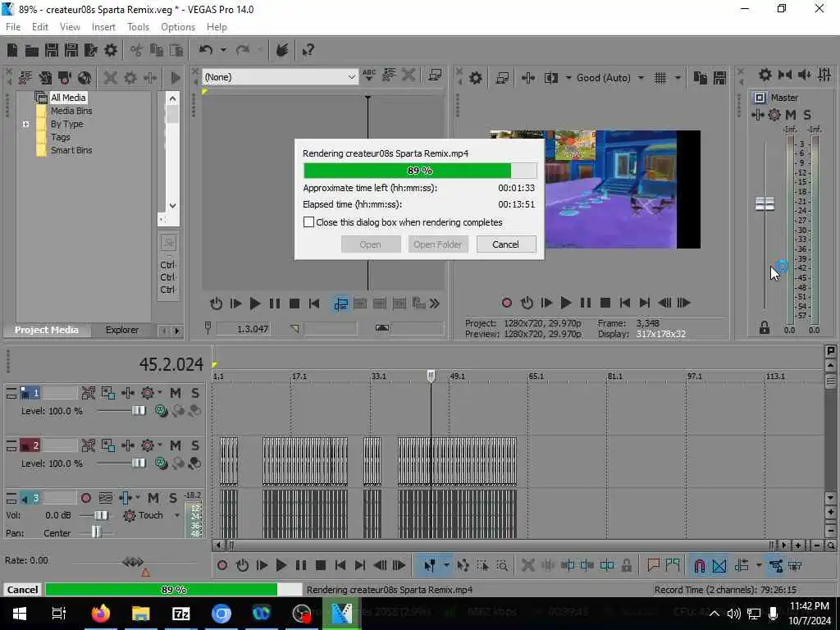Enable Close this dialog box when rendering completes

(x=308, y=222)
